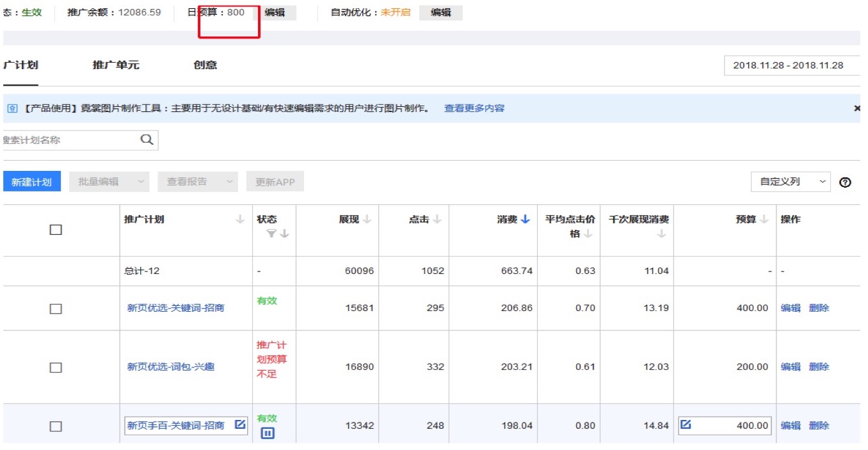Image resolution: width=868 pixels, height=450 pixels.
Task: Click edit pencil icon in 400.00 budget cell
Action: click(x=686, y=424)
